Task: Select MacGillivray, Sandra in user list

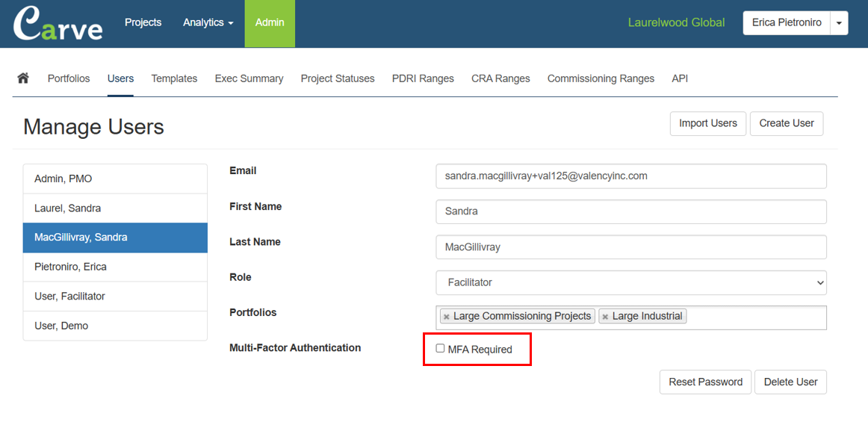Action: click(115, 238)
